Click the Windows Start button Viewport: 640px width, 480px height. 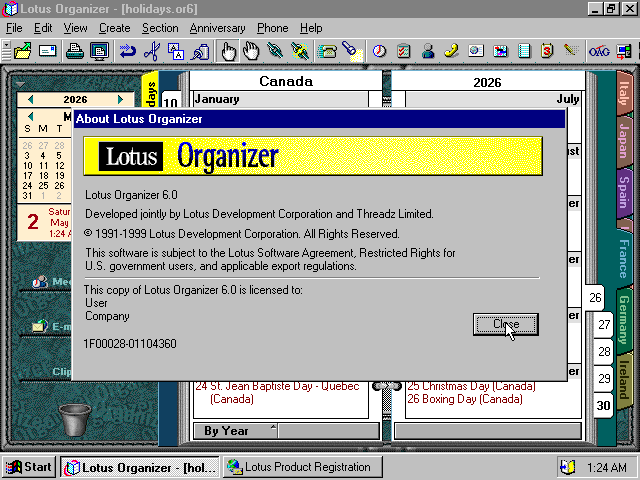(28, 467)
